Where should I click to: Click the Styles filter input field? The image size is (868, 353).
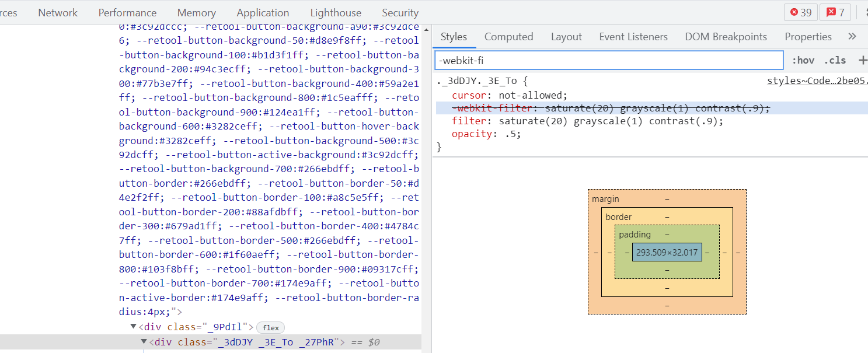point(608,60)
